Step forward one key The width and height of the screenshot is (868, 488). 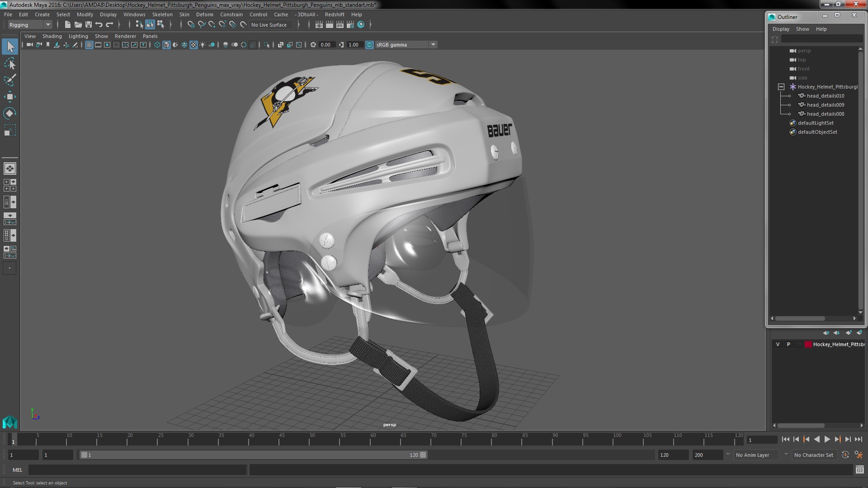click(837, 439)
